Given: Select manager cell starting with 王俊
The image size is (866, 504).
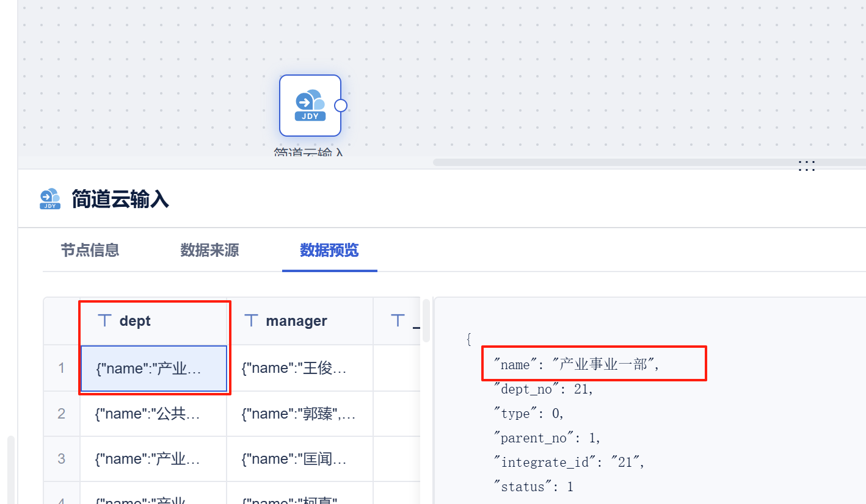Looking at the screenshot, I should tap(300, 369).
